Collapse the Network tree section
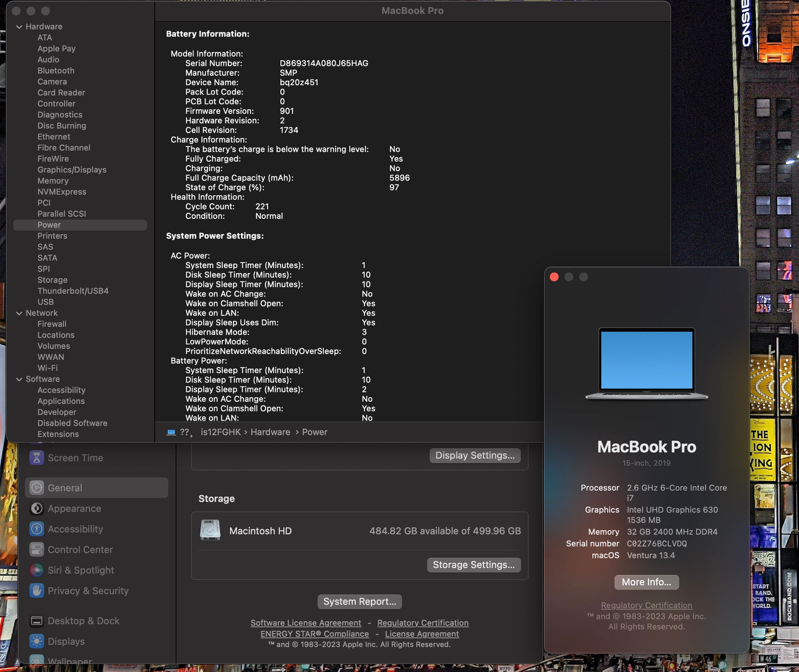The width and height of the screenshot is (799, 672). point(19,313)
